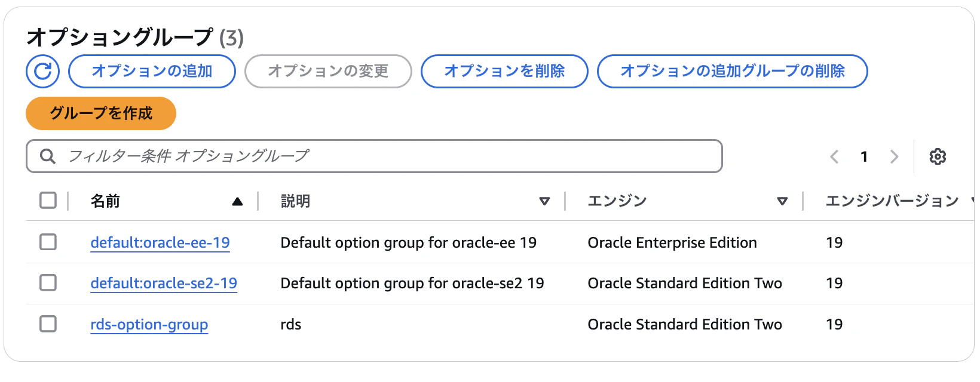Select page number 1

(x=864, y=156)
